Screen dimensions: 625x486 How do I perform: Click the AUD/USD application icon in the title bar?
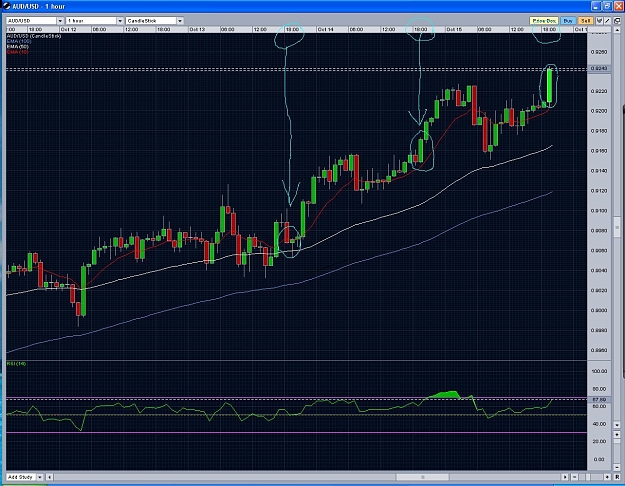click(x=6, y=6)
